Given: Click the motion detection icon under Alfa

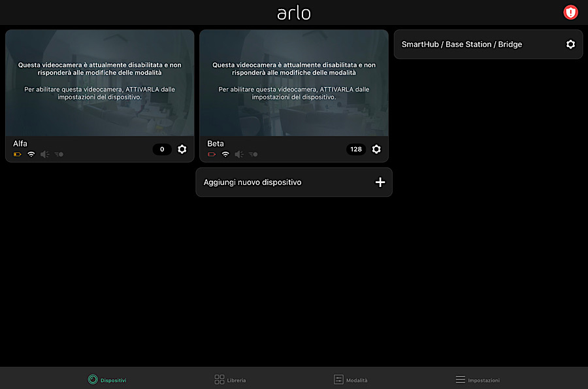Looking at the screenshot, I should (x=59, y=154).
